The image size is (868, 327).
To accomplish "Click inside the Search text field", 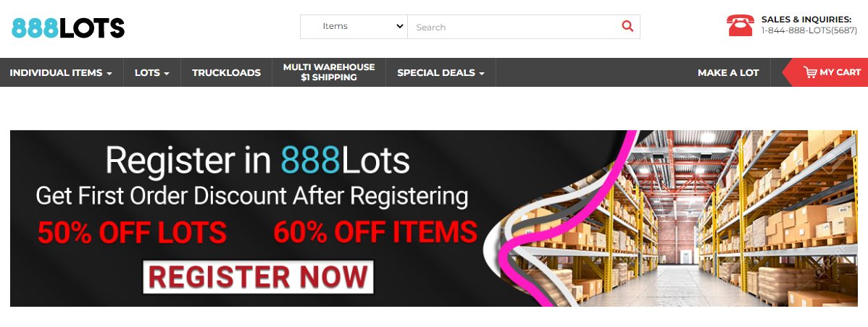I will click(x=514, y=27).
